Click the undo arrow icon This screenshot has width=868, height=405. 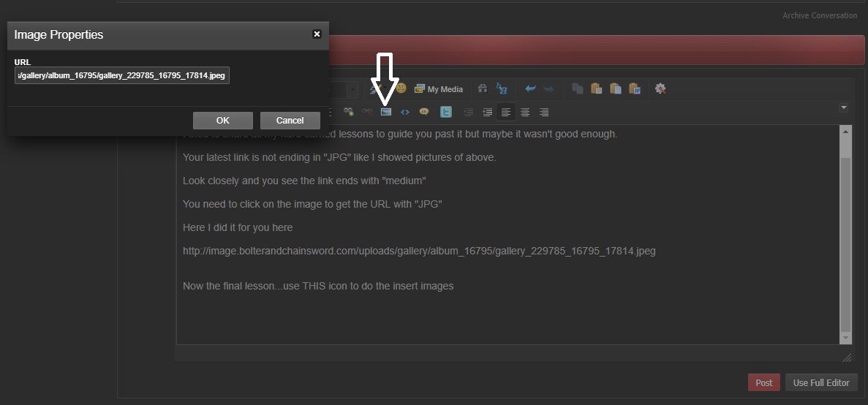[x=530, y=88]
